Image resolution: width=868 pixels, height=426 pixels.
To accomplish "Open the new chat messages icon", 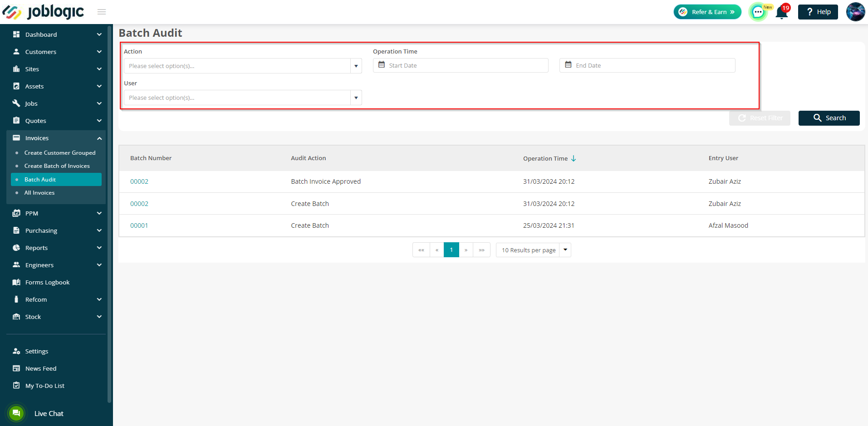I will click(758, 12).
